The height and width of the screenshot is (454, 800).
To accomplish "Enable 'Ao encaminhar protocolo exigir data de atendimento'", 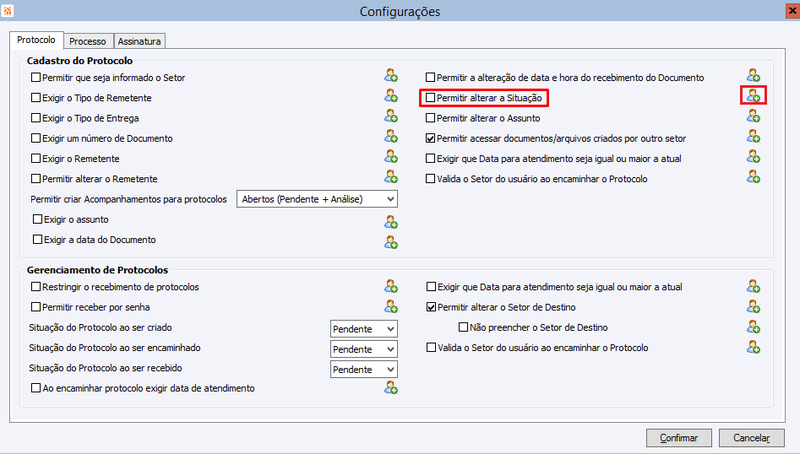I will pyautogui.click(x=36, y=388).
